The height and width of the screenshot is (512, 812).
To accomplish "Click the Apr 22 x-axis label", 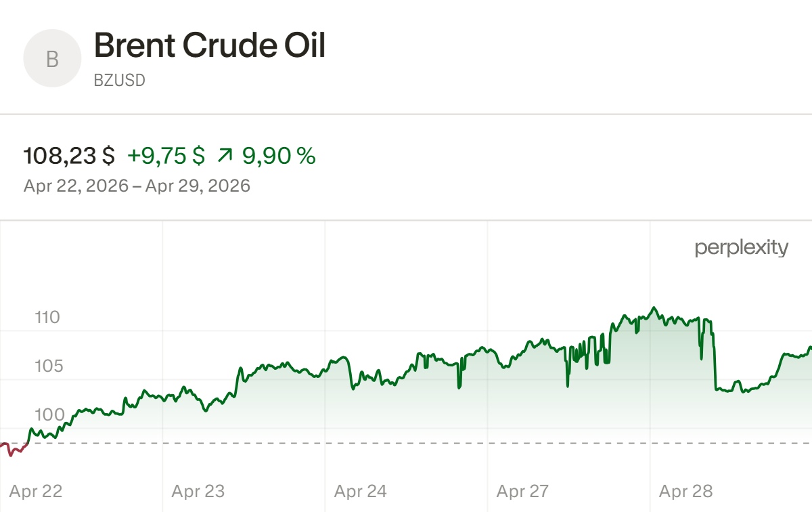I will click(36, 491).
